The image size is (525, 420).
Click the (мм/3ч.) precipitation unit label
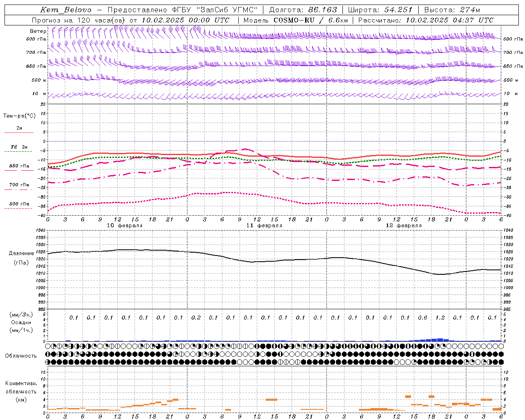coord(21,315)
